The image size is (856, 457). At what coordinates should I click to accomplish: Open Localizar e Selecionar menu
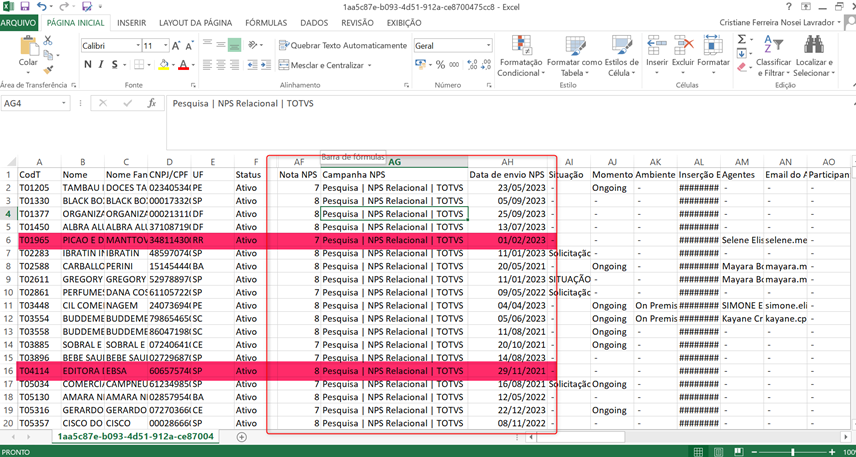pyautogui.click(x=814, y=57)
